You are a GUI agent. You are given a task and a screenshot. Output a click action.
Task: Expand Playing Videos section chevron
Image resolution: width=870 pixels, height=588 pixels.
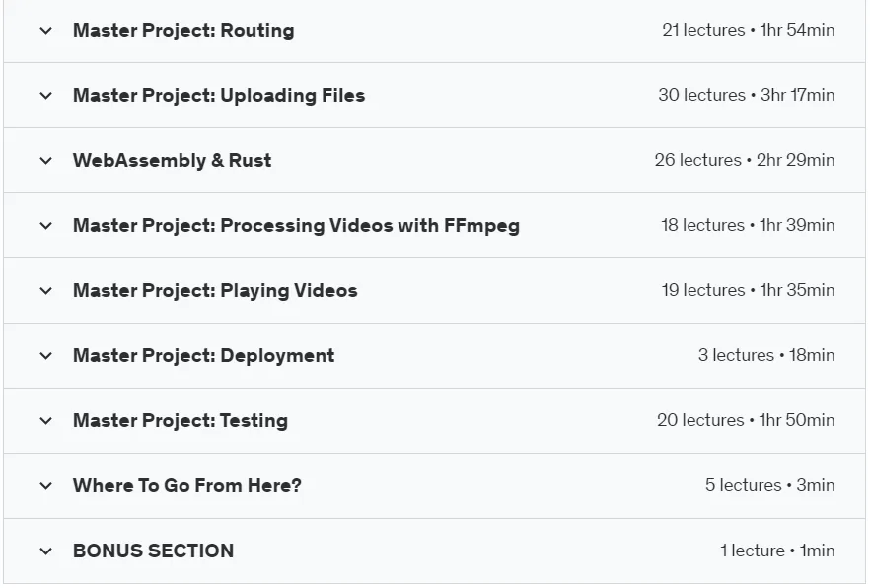tap(46, 291)
